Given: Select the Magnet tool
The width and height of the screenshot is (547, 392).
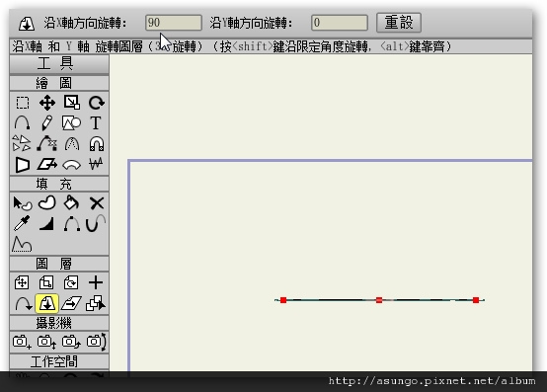Looking at the screenshot, I should pos(97,144).
